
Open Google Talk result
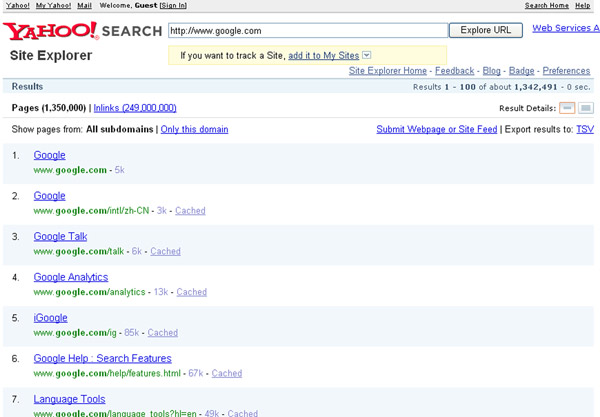(60, 236)
